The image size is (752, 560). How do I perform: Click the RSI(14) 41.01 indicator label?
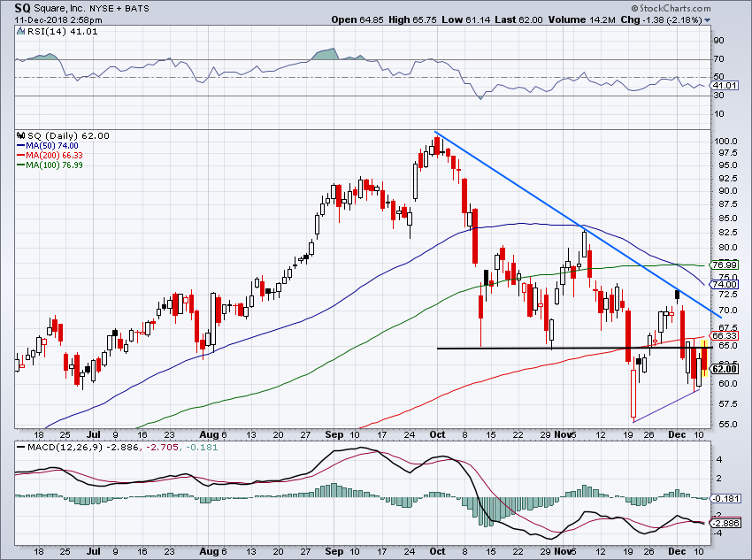click(62, 32)
